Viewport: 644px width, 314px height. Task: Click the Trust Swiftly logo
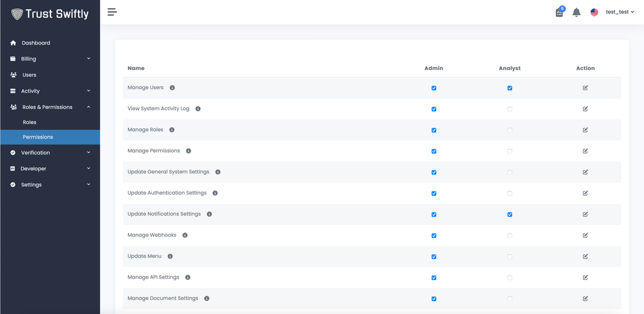click(x=50, y=14)
